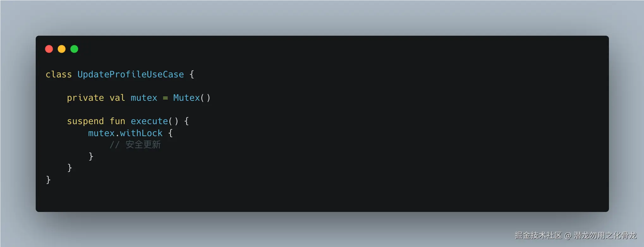Click the val keyword
This screenshot has width=644, height=247.
pyautogui.click(x=117, y=98)
